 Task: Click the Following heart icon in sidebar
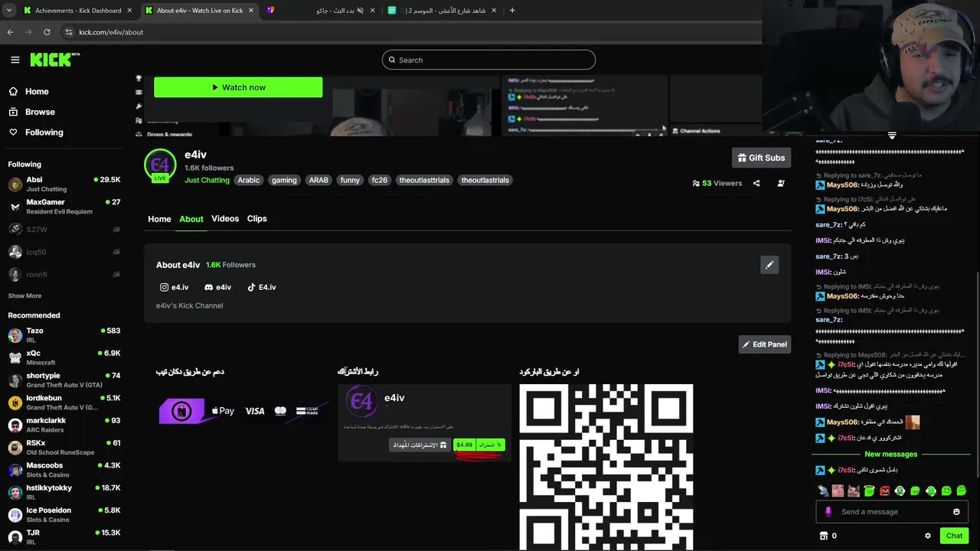(x=13, y=132)
